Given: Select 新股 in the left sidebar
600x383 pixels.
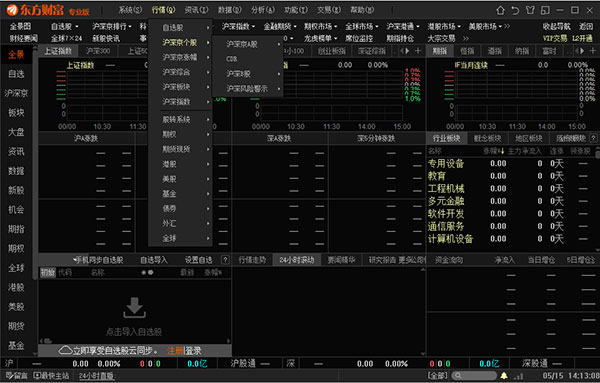Looking at the screenshot, I should (x=16, y=190).
